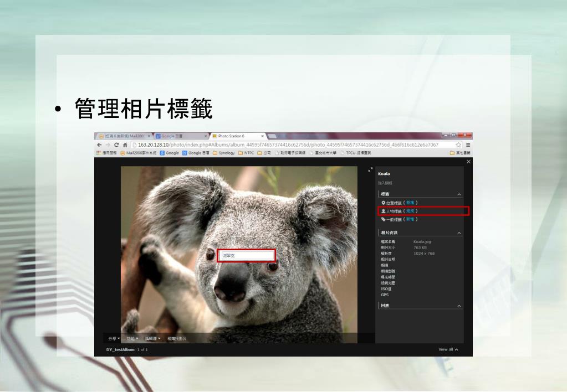Collapse the 相片資訊 photo info section
This screenshot has height=392, width=567.
coord(459,233)
